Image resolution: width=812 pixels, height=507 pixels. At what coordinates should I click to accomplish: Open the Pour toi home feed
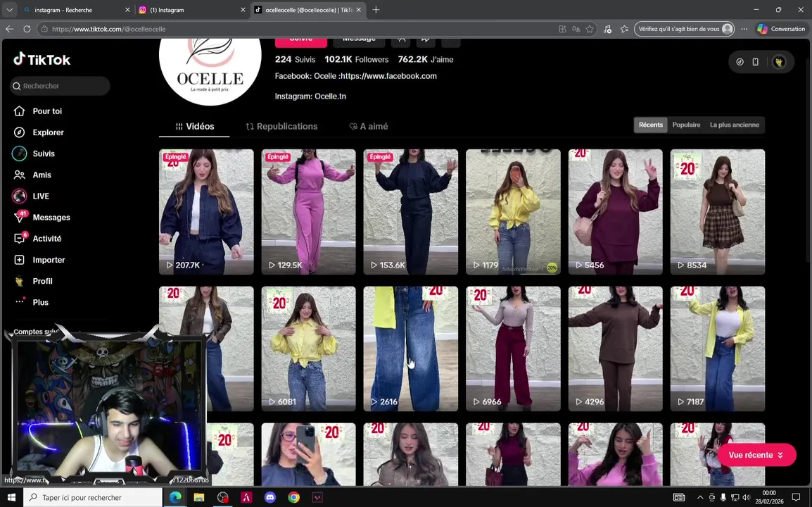(38, 111)
